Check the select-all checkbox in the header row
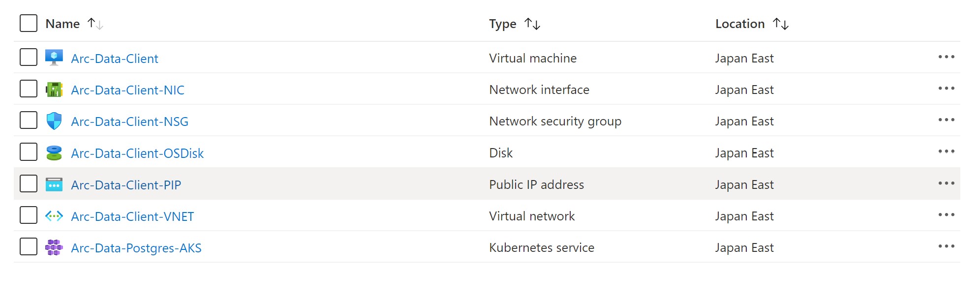The image size is (980, 305). click(28, 23)
